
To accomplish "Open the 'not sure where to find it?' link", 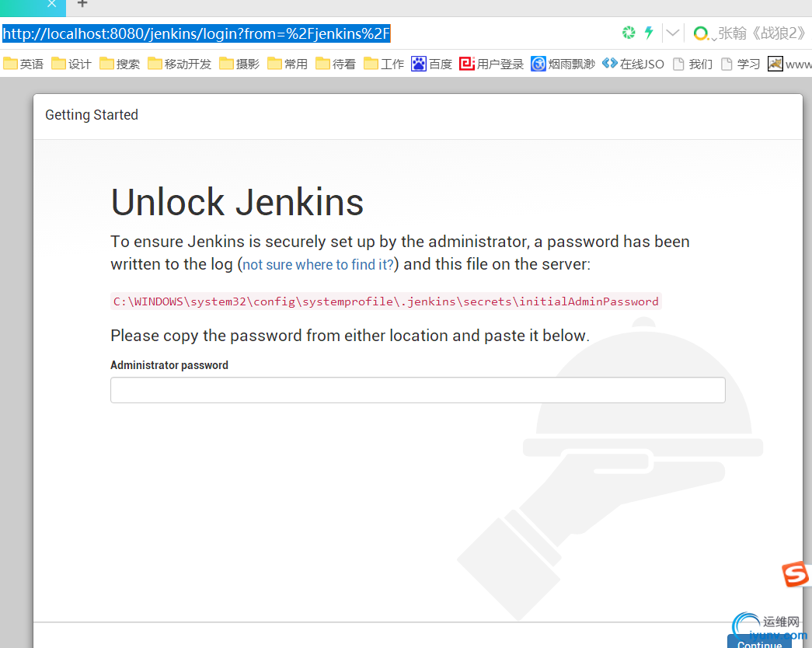I will (x=318, y=265).
